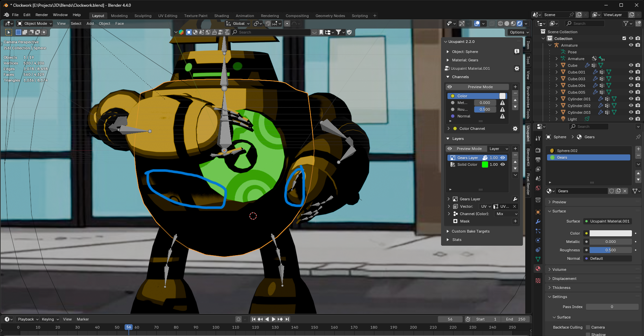This screenshot has width=644, height=336.
Task: Uncheck the Collection exclude checkbox
Action: pos(624,39)
